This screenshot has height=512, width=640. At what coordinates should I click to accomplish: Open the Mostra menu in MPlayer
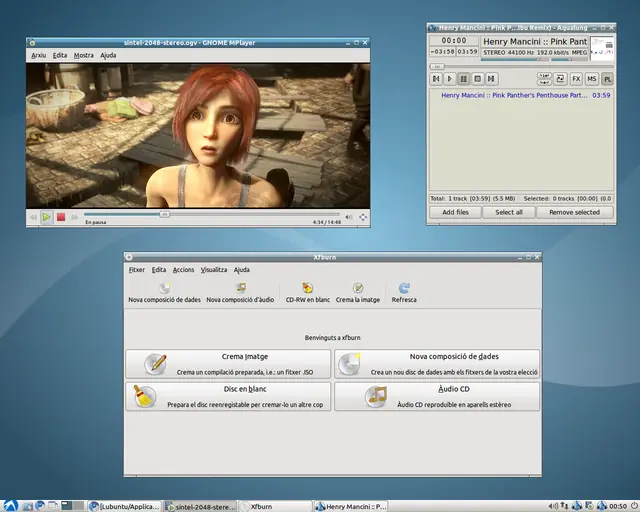point(84,55)
